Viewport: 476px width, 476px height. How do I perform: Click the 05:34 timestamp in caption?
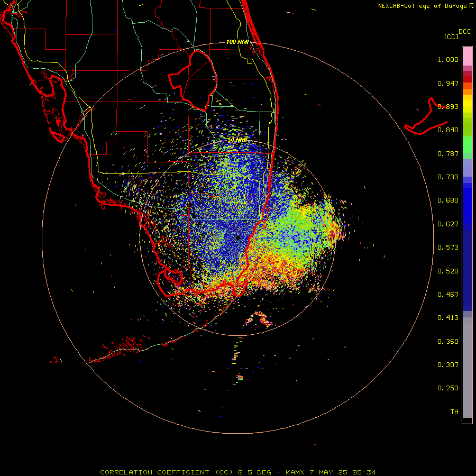[364, 472]
